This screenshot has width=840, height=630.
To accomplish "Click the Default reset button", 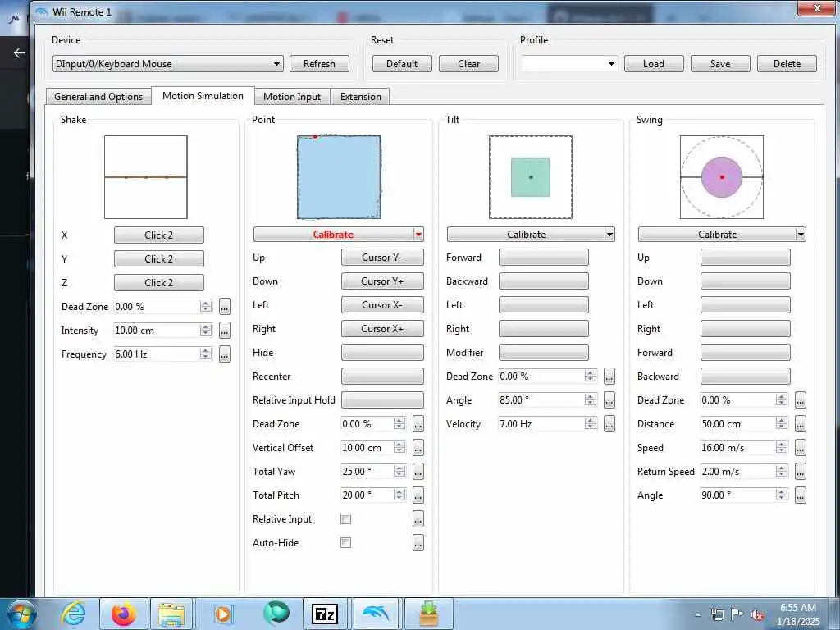I will [402, 64].
